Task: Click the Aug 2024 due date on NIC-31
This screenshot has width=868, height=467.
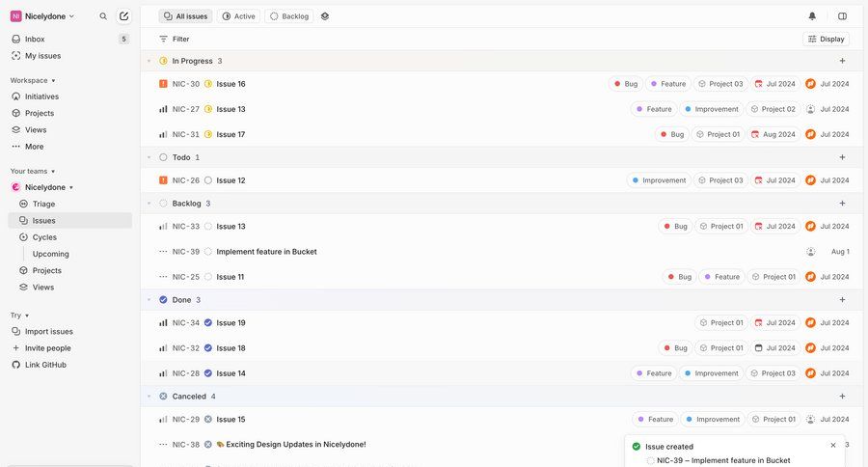Action: click(773, 135)
